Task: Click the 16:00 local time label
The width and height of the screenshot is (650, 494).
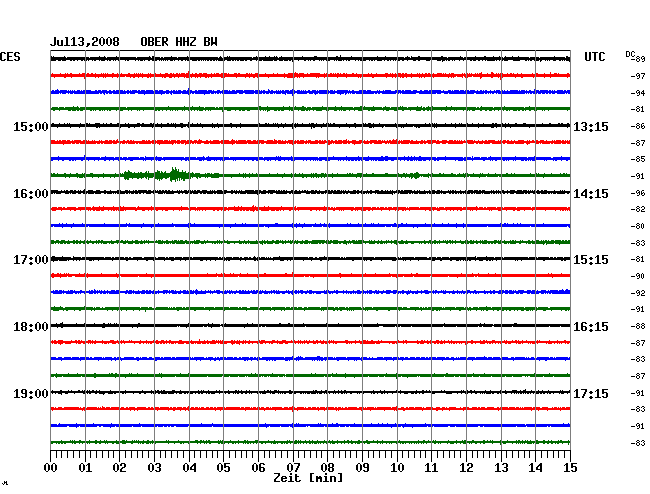Action: click(x=31, y=194)
